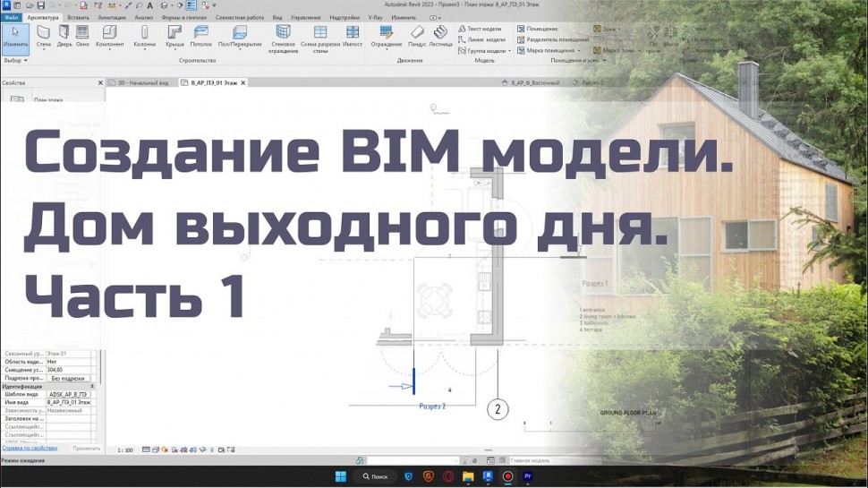Image resolution: width=868 pixels, height=488 pixels.
Task: Select the Стена (Wall) tool
Action: pos(43,36)
